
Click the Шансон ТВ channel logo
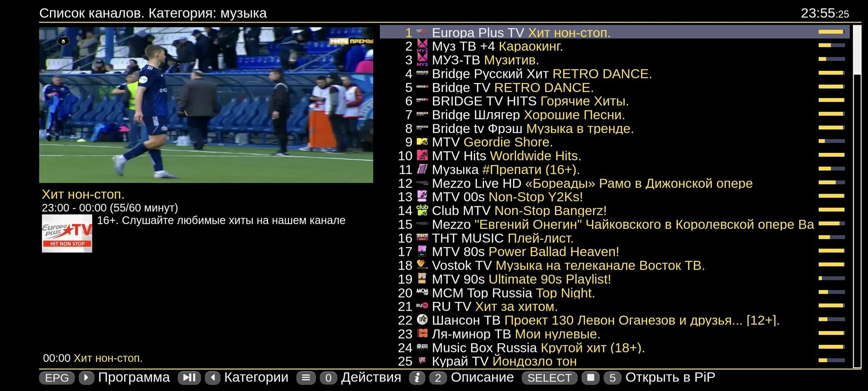point(422,320)
